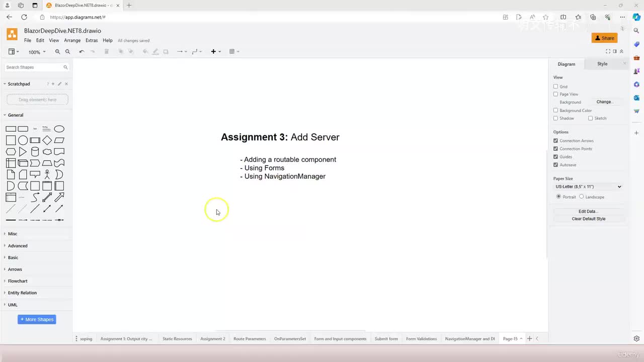The height and width of the screenshot is (362, 644).
Task: Uncheck Connection Points option
Action: [x=555, y=149]
